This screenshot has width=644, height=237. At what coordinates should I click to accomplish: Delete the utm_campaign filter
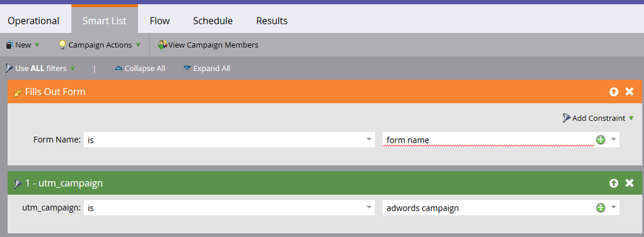(629, 183)
